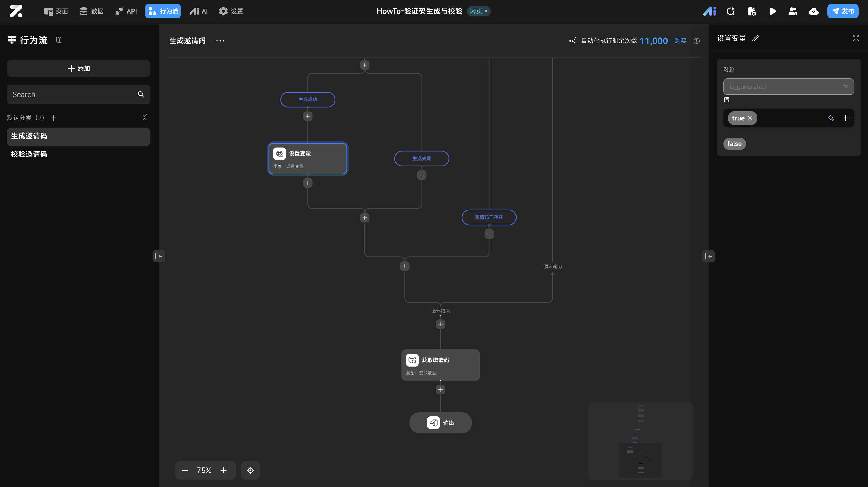
Task: Click the pencil icon to rename 设置变量
Action: pos(756,39)
